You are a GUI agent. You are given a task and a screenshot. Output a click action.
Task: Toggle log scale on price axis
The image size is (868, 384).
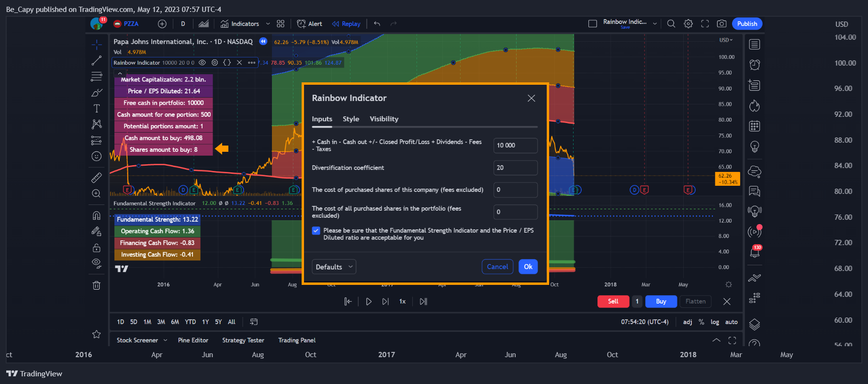click(715, 322)
